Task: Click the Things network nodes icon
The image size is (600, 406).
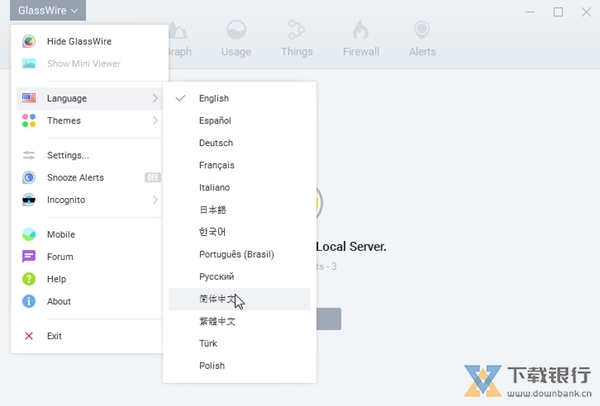Action: (297, 30)
